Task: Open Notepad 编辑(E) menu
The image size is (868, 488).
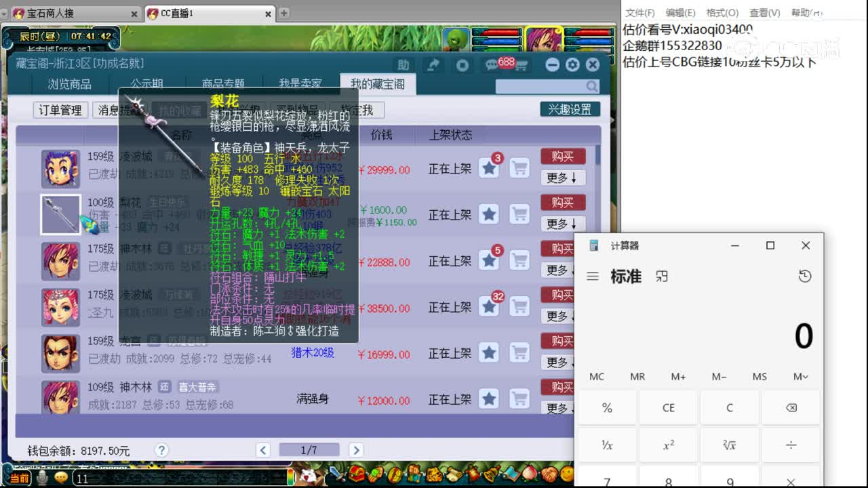Action: click(x=680, y=13)
